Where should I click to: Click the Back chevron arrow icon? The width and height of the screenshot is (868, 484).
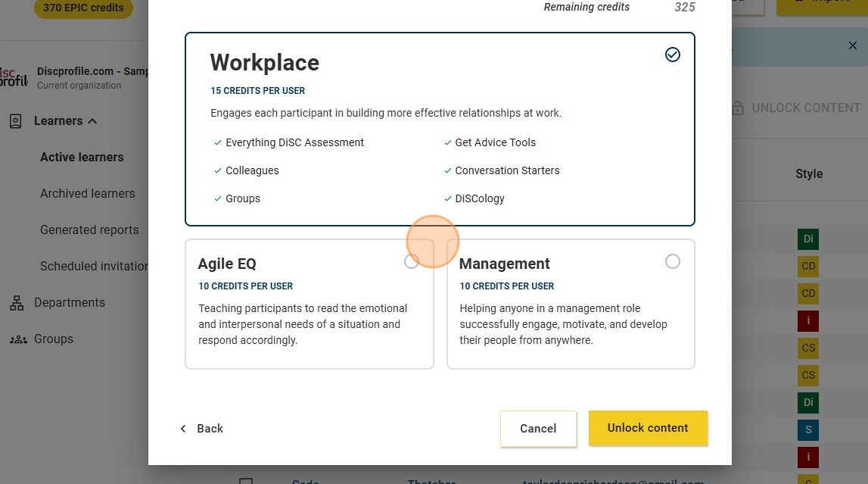[183, 429]
